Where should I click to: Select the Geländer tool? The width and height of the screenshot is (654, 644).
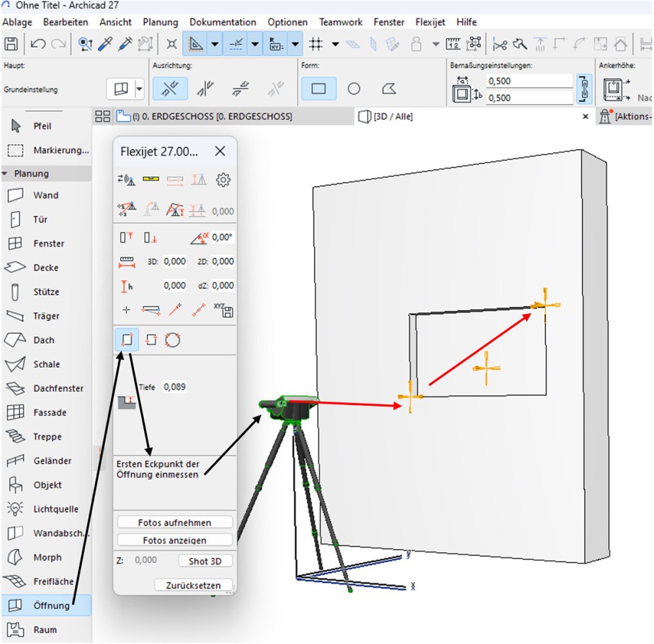(x=46, y=461)
